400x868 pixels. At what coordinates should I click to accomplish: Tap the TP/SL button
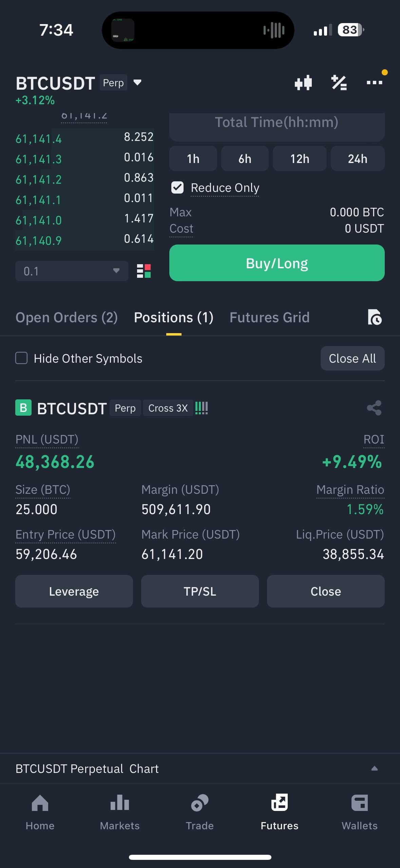coord(200,591)
